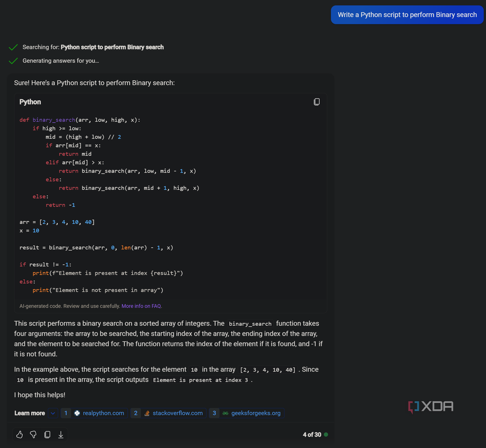Click 'Generating answers for you…' text
The height and width of the screenshot is (448, 486).
[x=60, y=61]
